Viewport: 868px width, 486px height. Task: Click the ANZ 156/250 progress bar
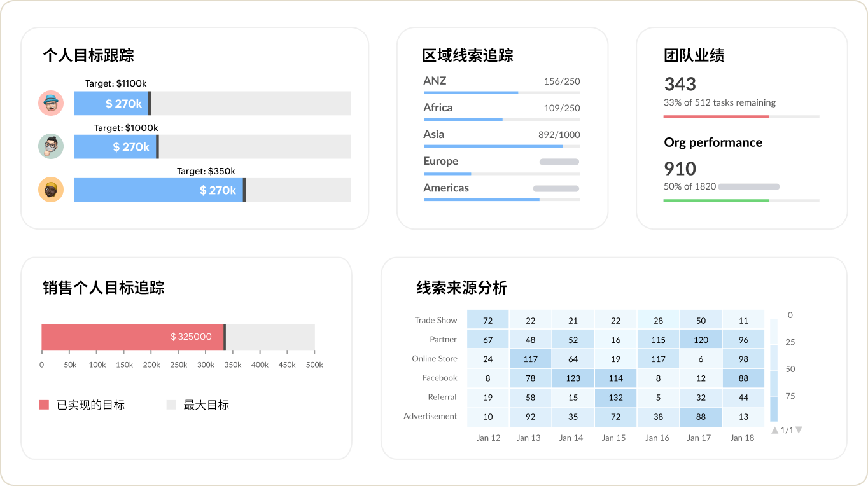click(x=471, y=93)
